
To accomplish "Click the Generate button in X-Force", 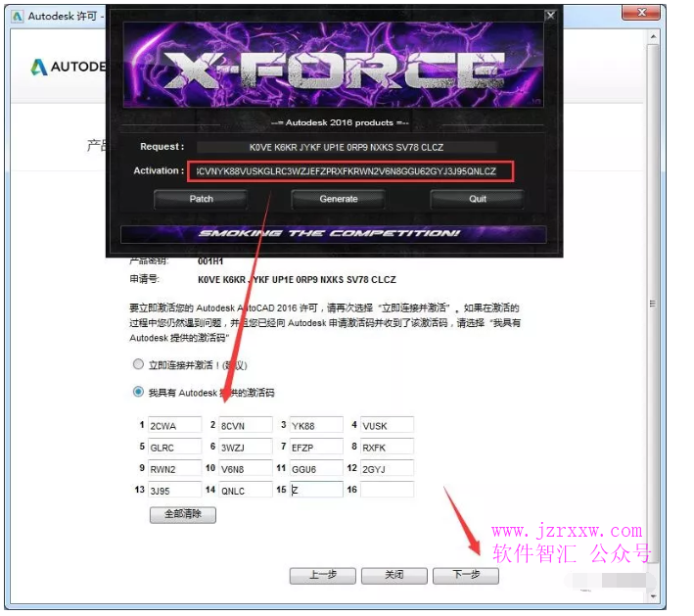I will [x=339, y=199].
